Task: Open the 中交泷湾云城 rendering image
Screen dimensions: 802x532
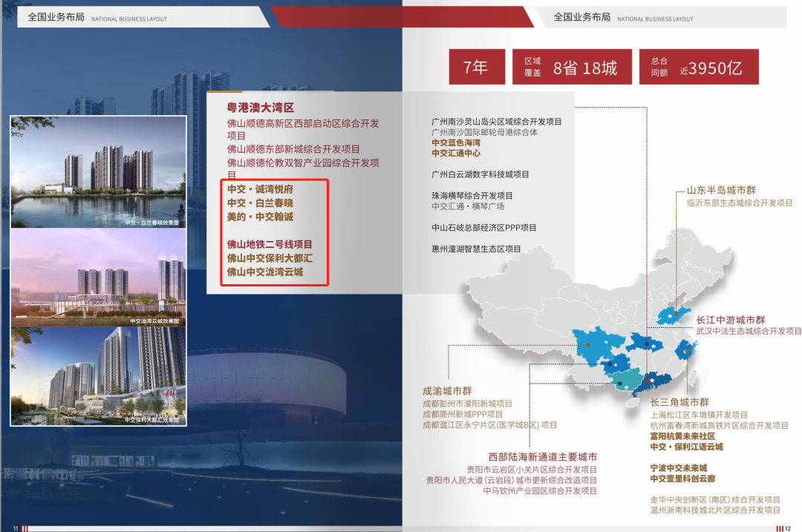Action: (99, 278)
